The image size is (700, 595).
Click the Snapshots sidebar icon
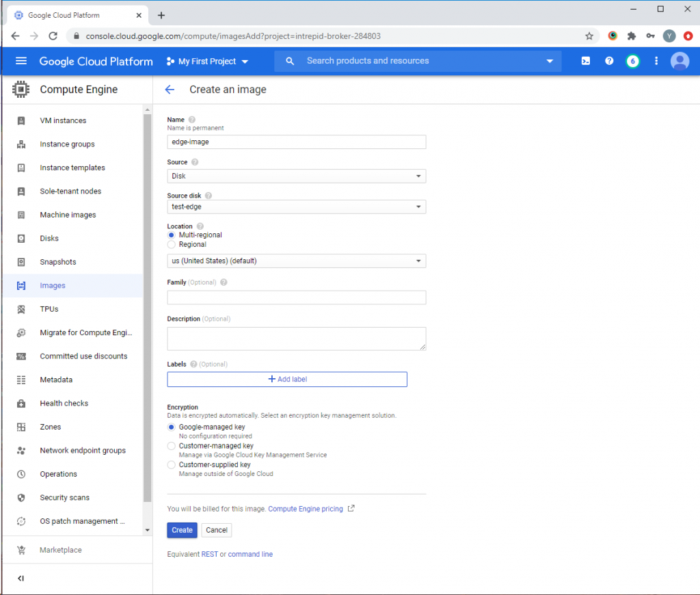coord(21,262)
